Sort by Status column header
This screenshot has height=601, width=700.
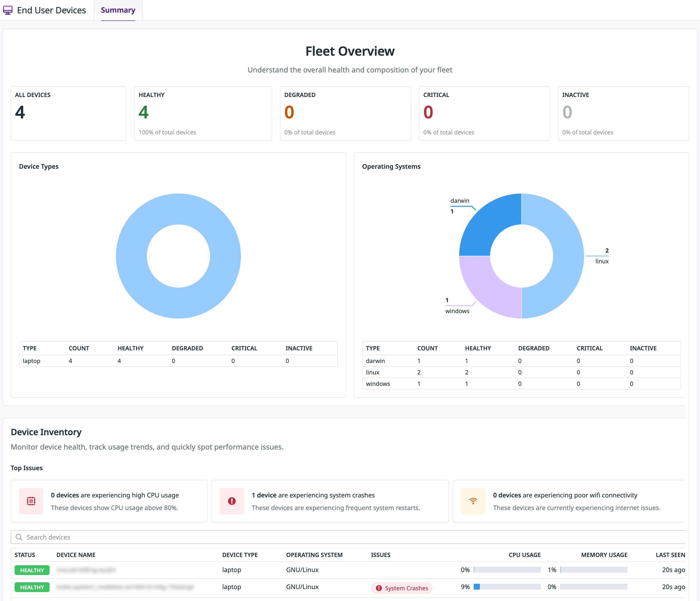(x=25, y=555)
